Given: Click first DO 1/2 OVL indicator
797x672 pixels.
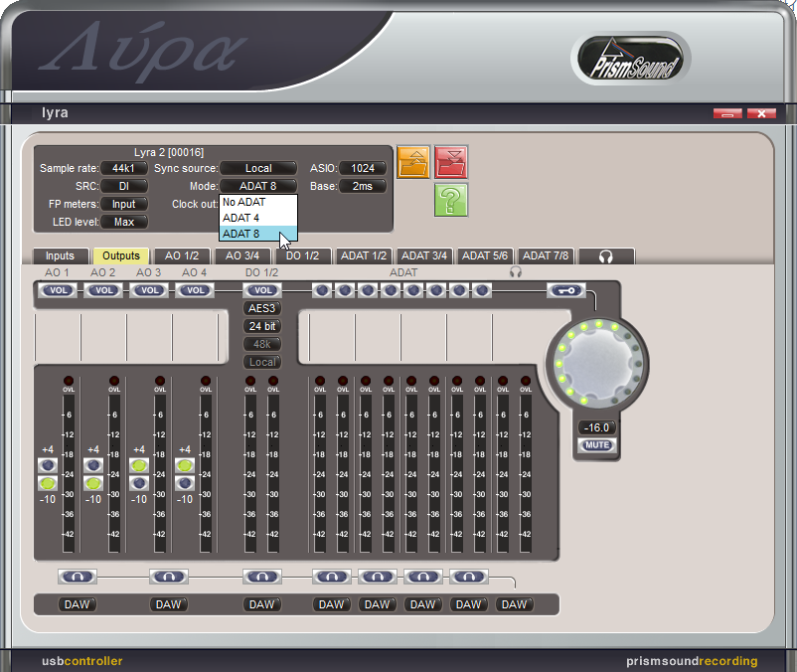Looking at the screenshot, I should pos(250,381).
